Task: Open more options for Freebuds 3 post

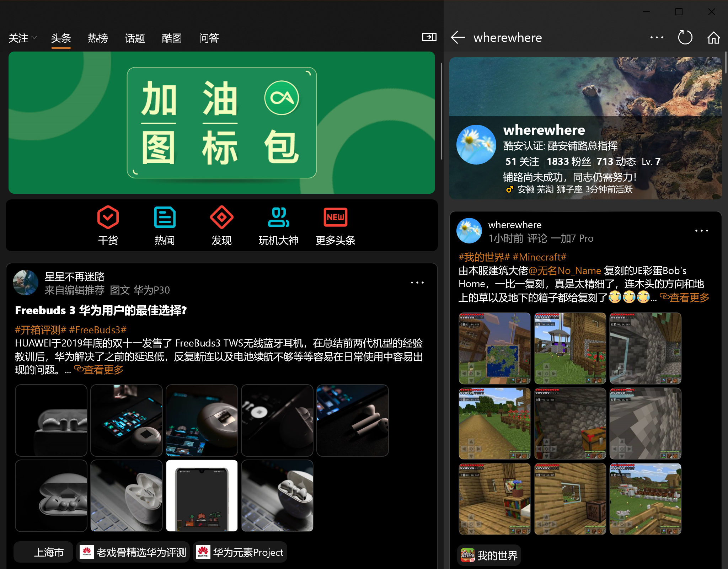Action: coord(417,283)
